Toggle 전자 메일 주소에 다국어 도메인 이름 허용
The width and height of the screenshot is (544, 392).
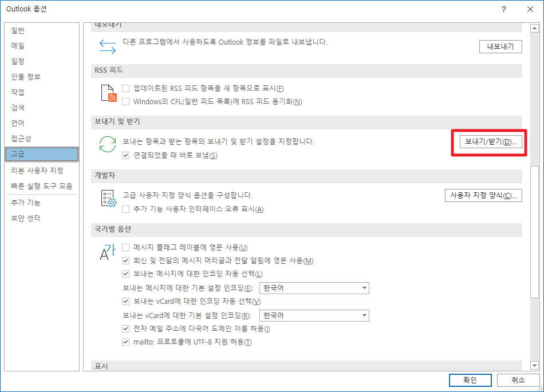pyautogui.click(x=126, y=328)
